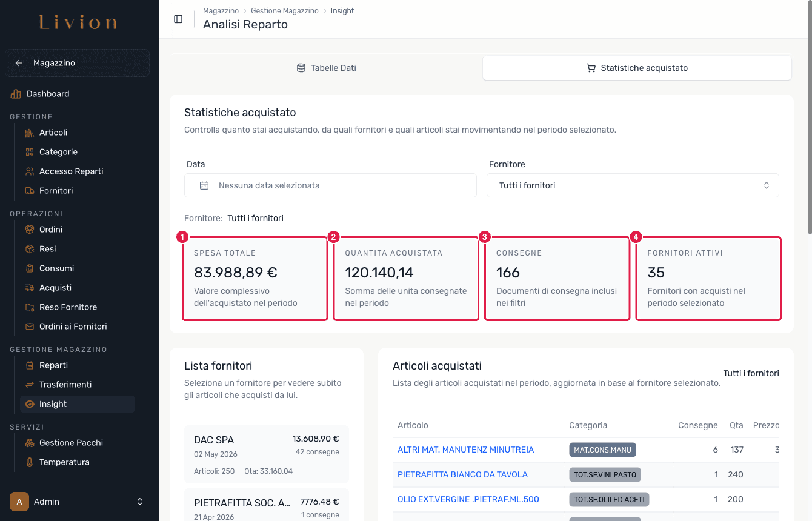Image resolution: width=812 pixels, height=521 pixels.
Task: Select the DAC SPA supplier card
Action: point(267,454)
